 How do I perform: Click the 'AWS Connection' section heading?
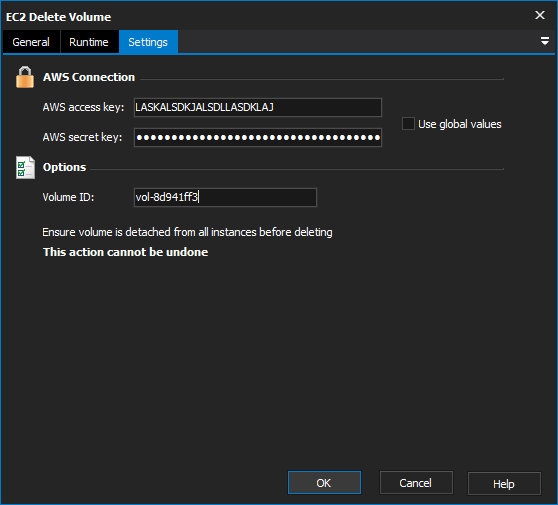[x=89, y=77]
